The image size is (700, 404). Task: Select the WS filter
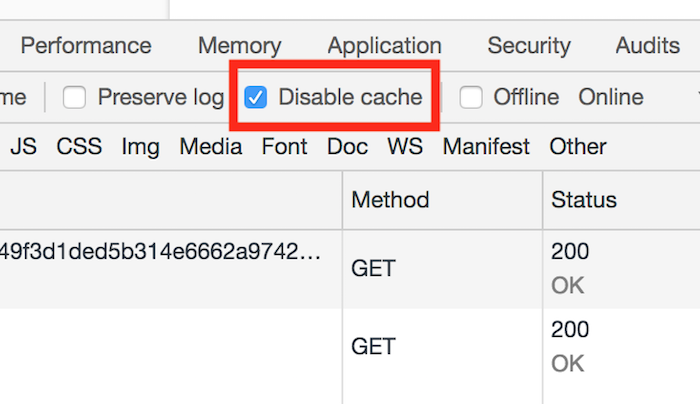405,147
